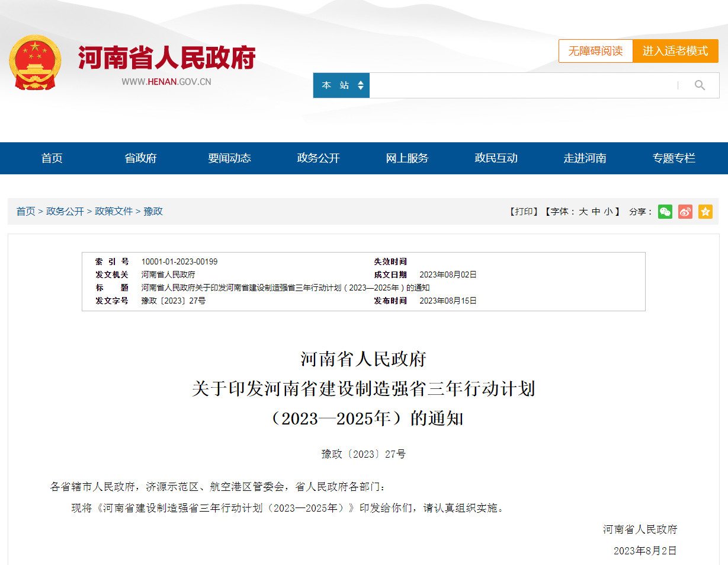Click the 打印 print link
The height and width of the screenshot is (565, 728).
point(524,212)
